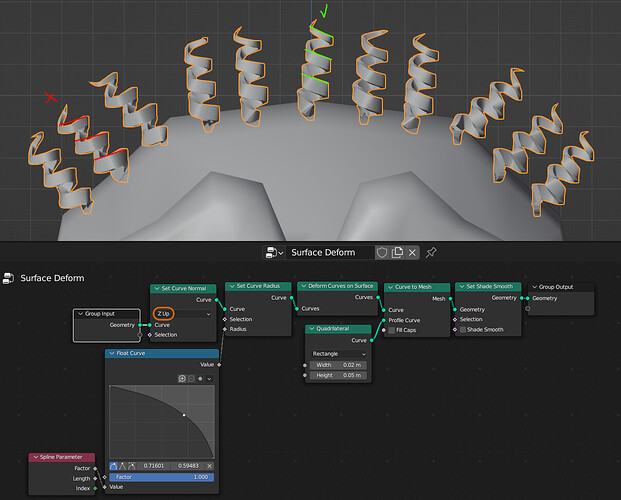Collapse the Quadrilateral node
The height and width of the screenshot is (500, 621).
tap(312, 329)
